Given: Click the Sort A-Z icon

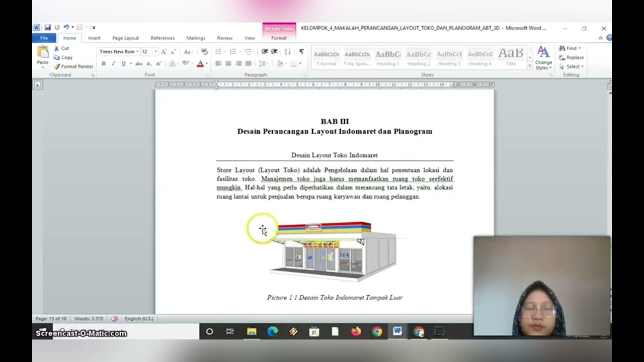Looking at the screenshot, I should point(287,52).
